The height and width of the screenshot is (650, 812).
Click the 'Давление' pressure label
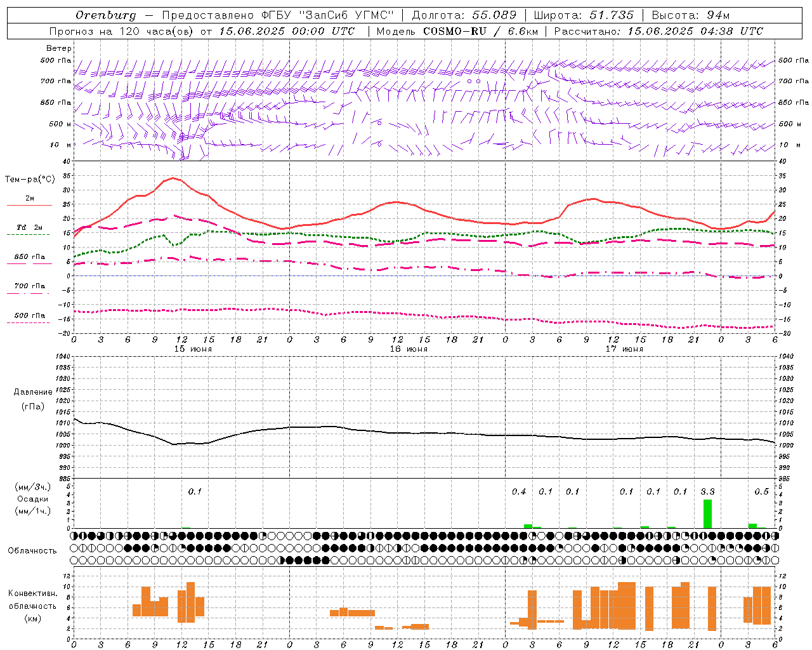coord(33,392)
